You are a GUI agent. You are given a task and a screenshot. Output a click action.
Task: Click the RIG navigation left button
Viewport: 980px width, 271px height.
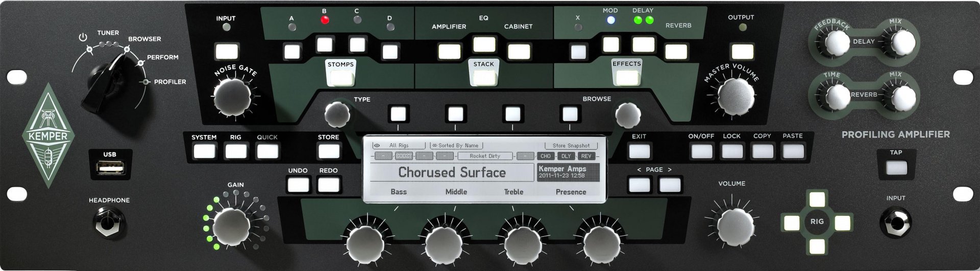click(792, 223)
